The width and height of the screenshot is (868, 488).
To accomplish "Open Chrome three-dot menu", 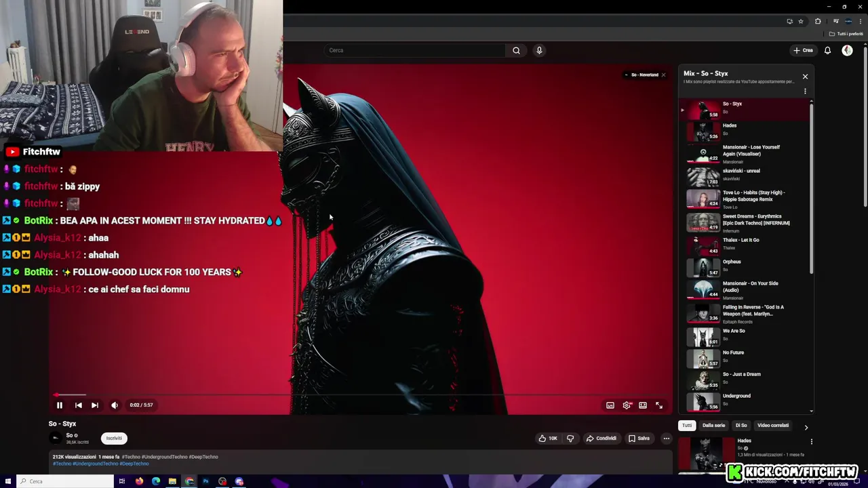I will coord(861,21).
